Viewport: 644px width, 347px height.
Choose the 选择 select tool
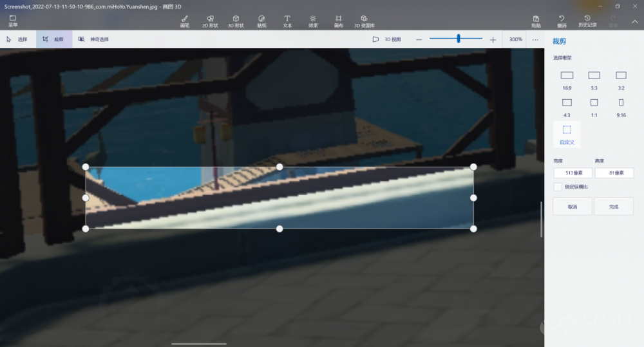click(x=17, y=39)
